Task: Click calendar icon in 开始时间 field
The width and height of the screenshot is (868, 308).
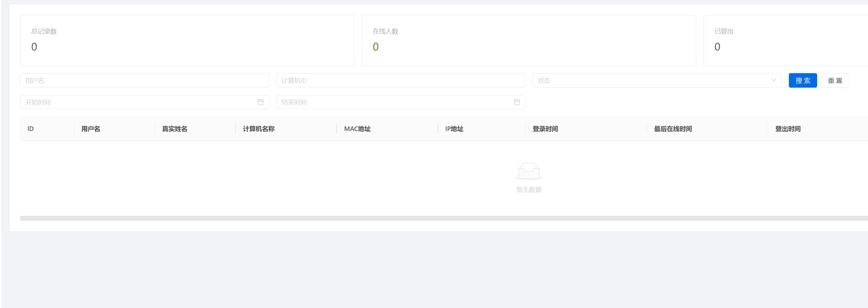Action: pyautogui.click(x=261, y=102)
